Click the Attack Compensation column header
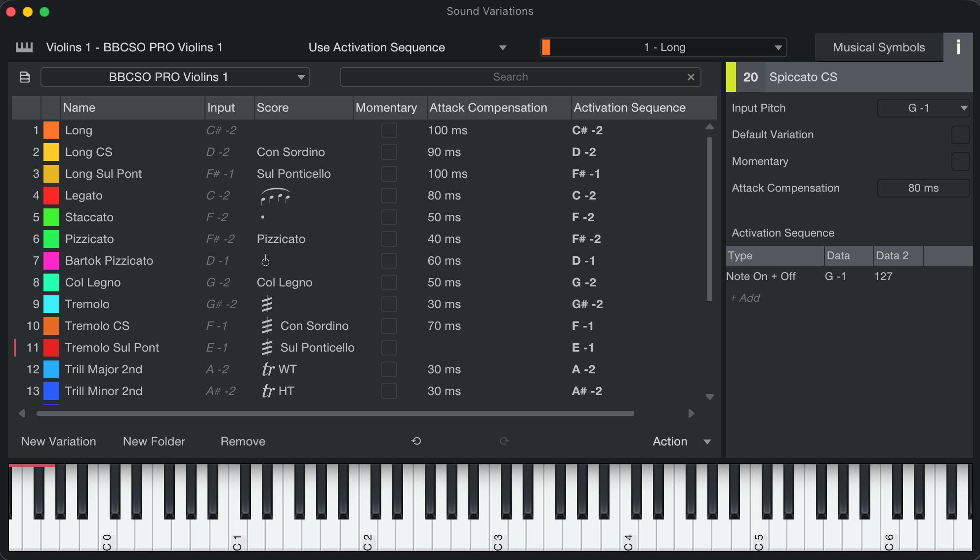Viewport: 980px width, 560px height. click(499, 108)
